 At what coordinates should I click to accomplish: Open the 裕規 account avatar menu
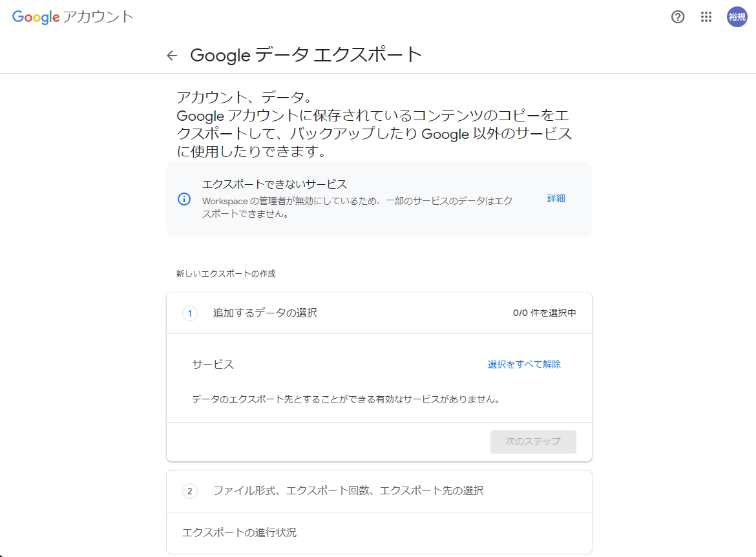point(736,17)
